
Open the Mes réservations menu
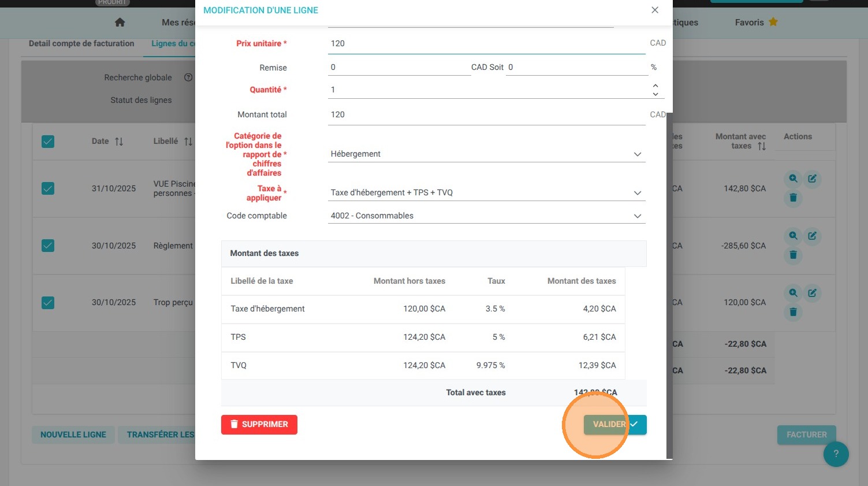[x=178, y=23]
